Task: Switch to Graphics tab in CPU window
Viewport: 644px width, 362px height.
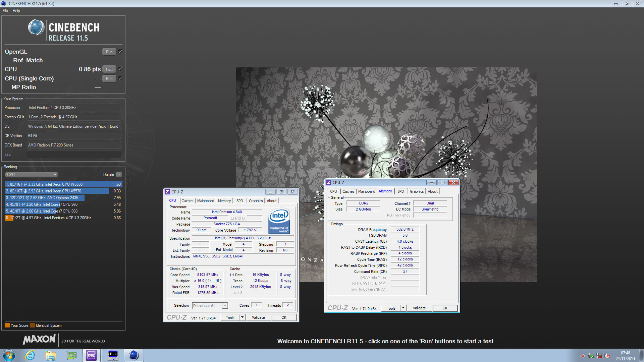Action: (x=256, y=201)
